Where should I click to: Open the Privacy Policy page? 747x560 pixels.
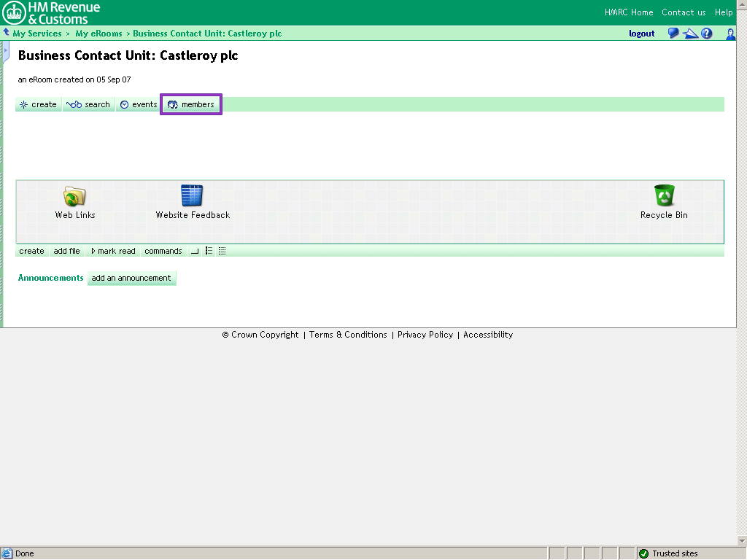click(x=425, y=335)
